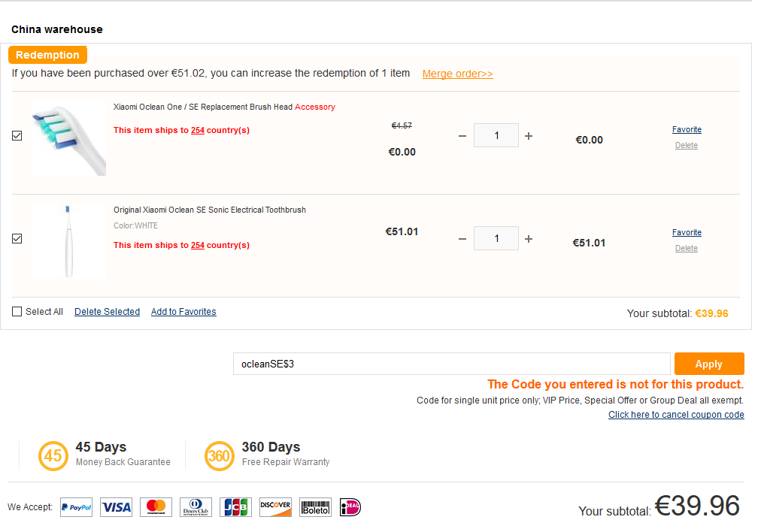Viewport: 761px width, 532px height.
Task: Click the Diners Club icon
Action: click(196, 507)
